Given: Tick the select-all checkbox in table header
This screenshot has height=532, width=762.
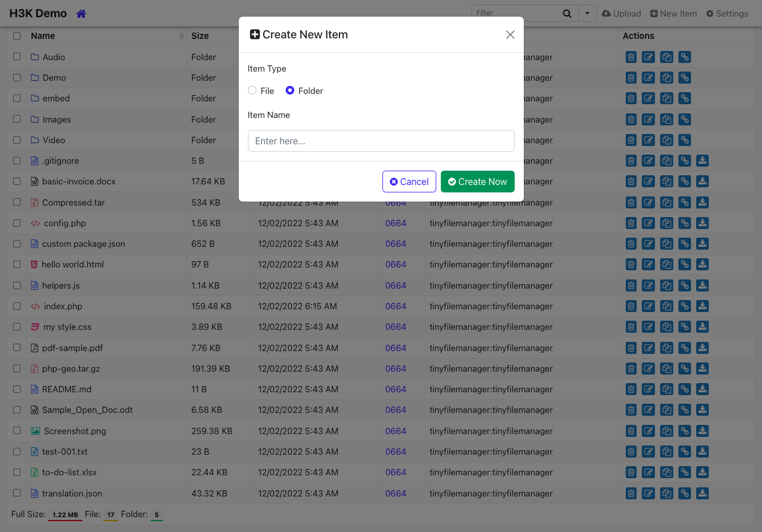Looking at the screenshot, I should point(17,36).
